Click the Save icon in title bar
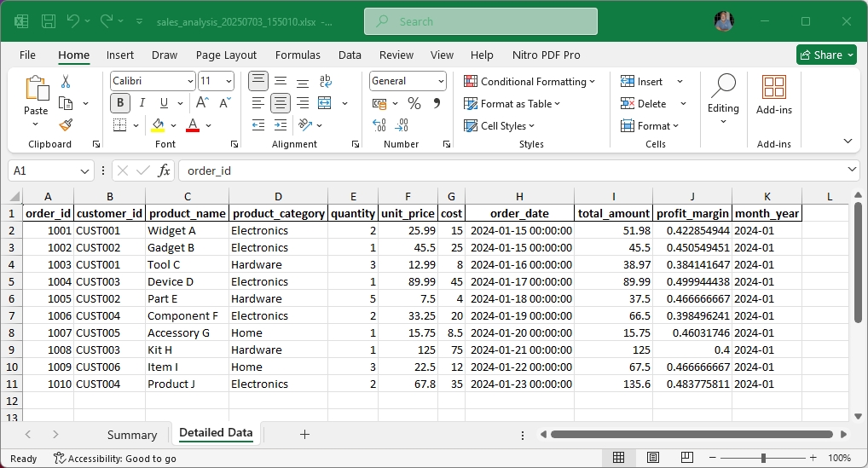Viewport: 868px width, 468px height. coord(49,21)
